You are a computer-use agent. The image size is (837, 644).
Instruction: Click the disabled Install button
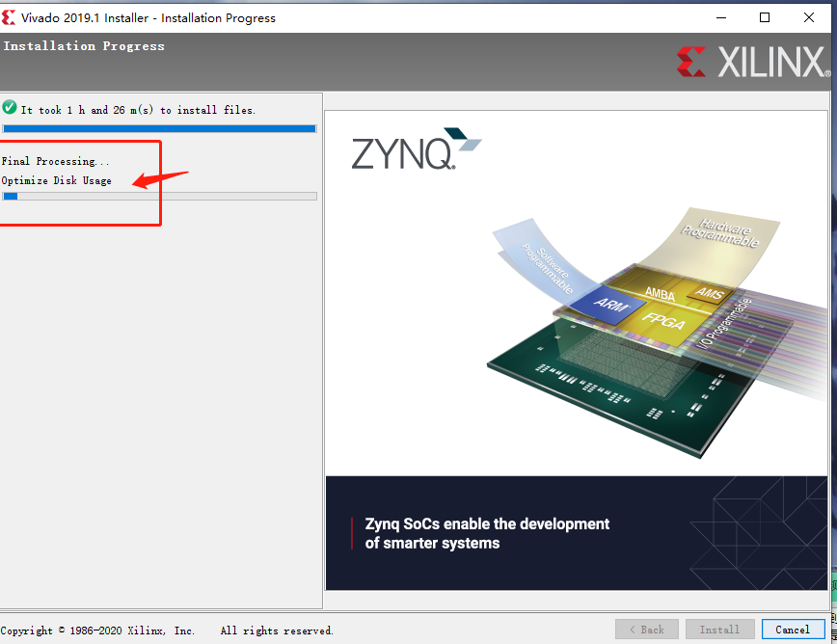click(x=719, y=630)
